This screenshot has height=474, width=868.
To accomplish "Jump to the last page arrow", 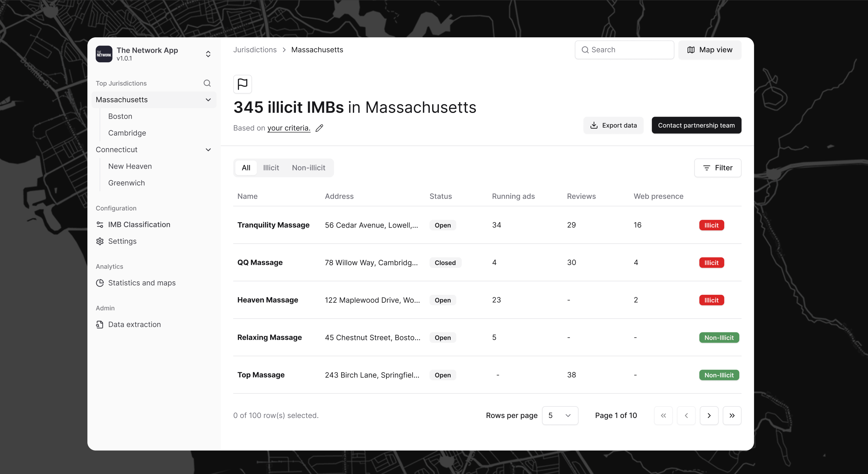I will click(731, 415).
